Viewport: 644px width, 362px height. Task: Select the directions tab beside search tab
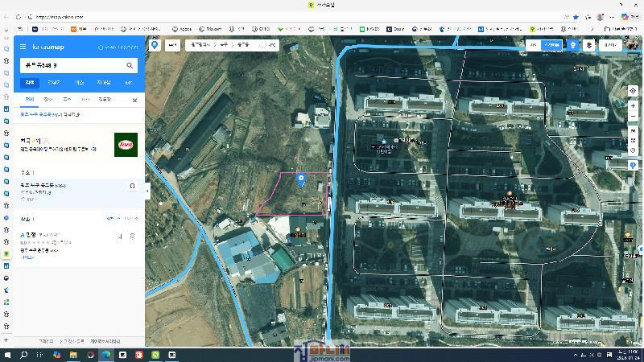pyautogui.click(x=54, y=82)
